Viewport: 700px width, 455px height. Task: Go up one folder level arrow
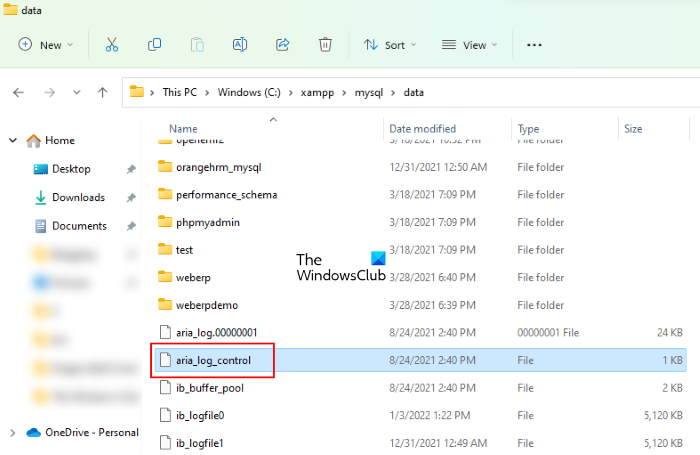[103, 92]
